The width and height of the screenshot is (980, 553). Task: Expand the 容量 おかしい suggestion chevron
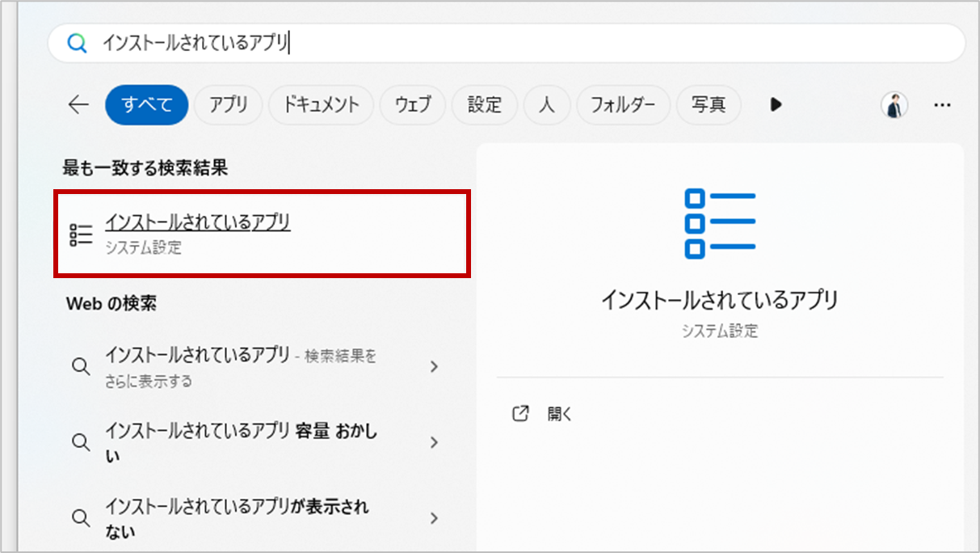[434, 442]
